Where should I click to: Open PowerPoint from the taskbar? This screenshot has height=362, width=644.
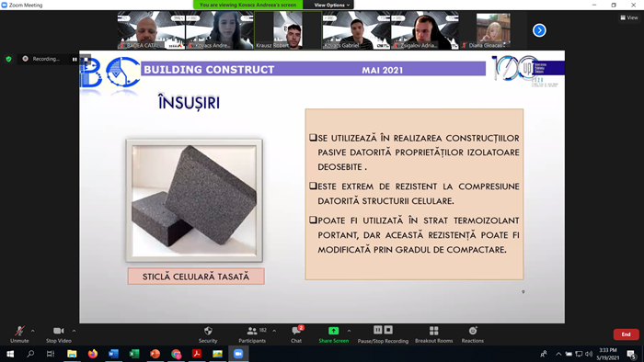coord(155,354)
